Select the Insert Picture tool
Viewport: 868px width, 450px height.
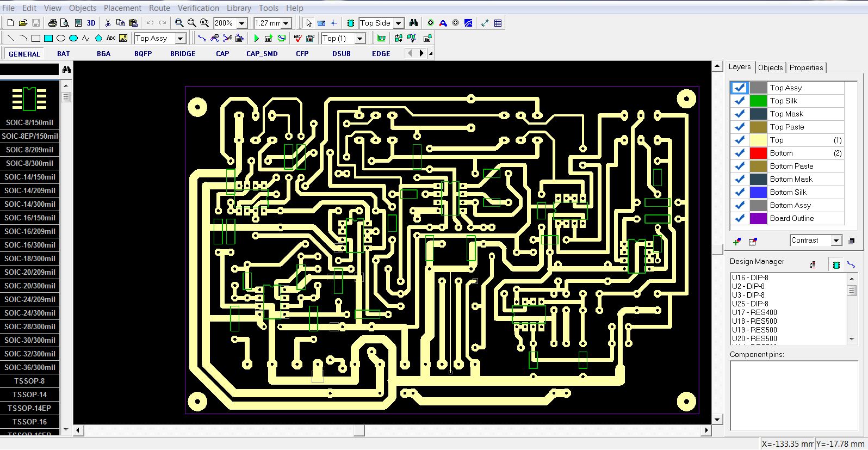click(123, 38)
